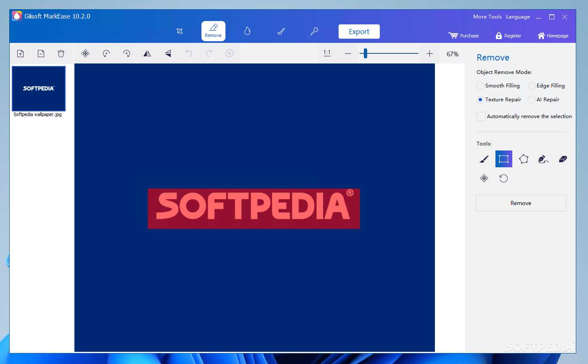Click the zoom in plus button
The height and width of the screenshot is (364, 588).
pyautogui.click(x=429, y=53)
